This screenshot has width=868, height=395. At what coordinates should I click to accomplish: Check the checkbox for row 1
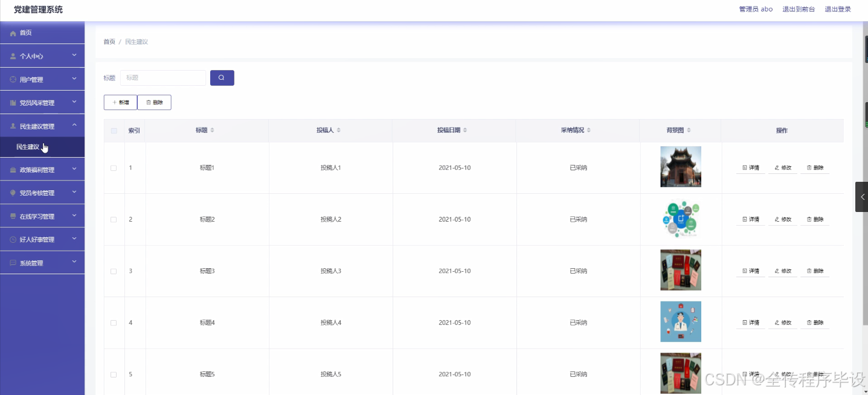(x=113, y=168)
